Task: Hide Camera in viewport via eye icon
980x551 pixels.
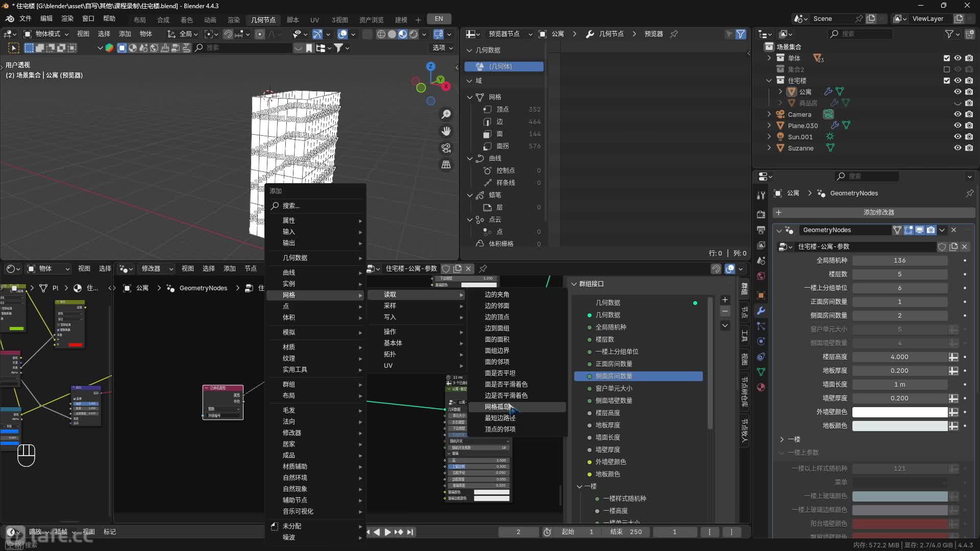Action: [958, 114]
